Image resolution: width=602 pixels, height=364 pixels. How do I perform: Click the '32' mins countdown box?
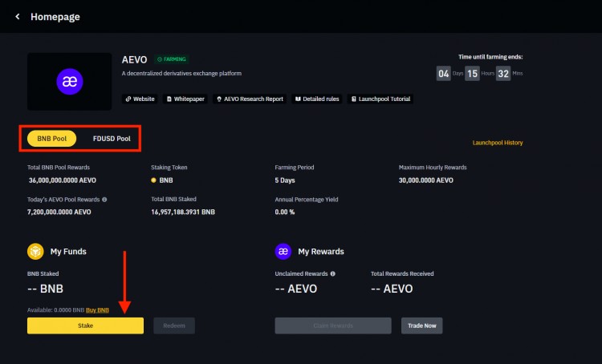coord(503,74)
